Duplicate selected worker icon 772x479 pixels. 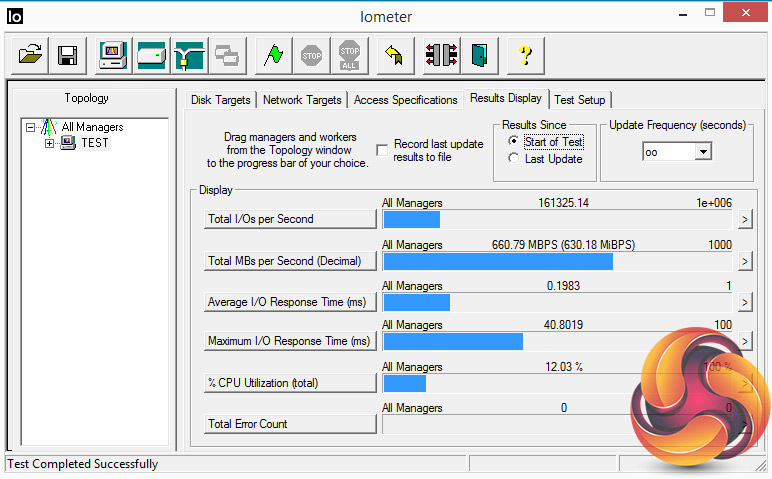point(227,55)
